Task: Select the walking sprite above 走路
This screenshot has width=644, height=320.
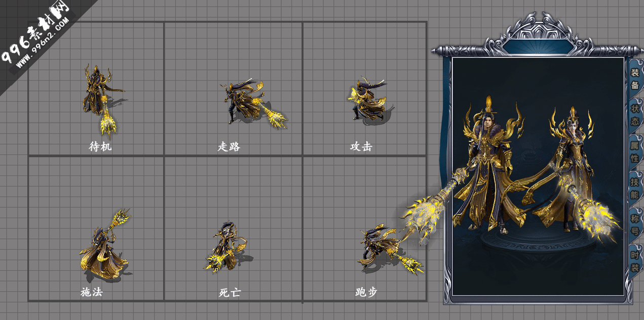Action: (x=253, y=104)
